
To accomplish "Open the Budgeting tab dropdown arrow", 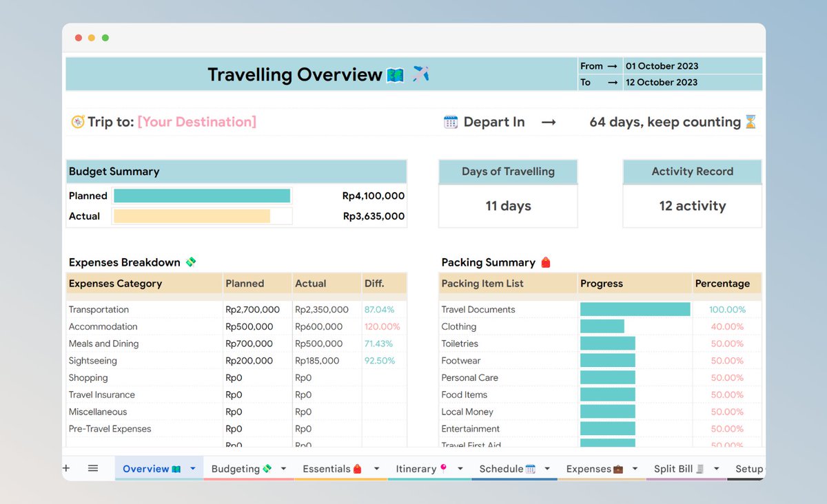I will click(x=283, y=469).
